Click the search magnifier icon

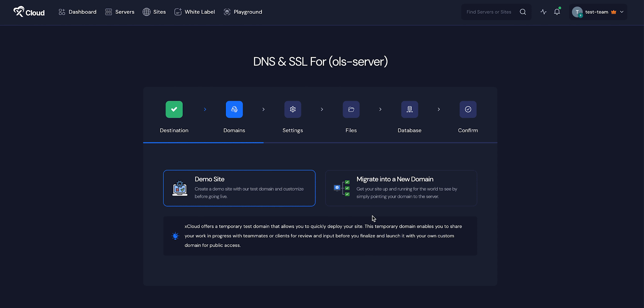(523, 12)
